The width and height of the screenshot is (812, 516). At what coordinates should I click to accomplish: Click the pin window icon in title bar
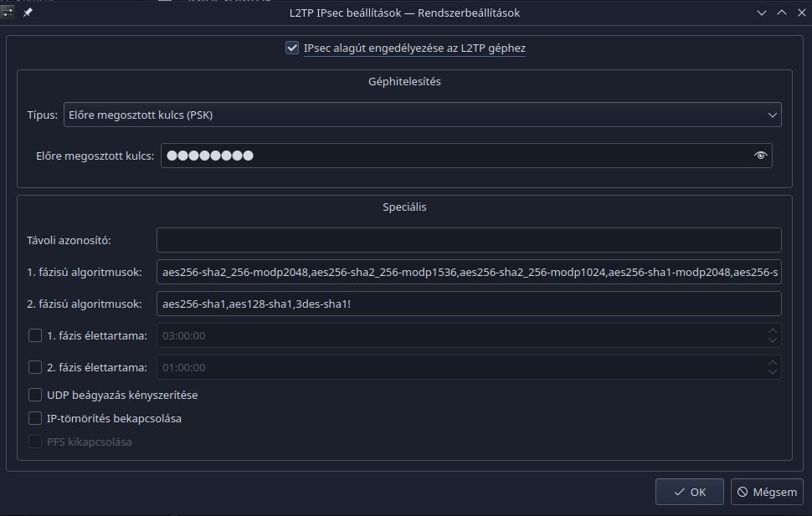pos(28,12)
